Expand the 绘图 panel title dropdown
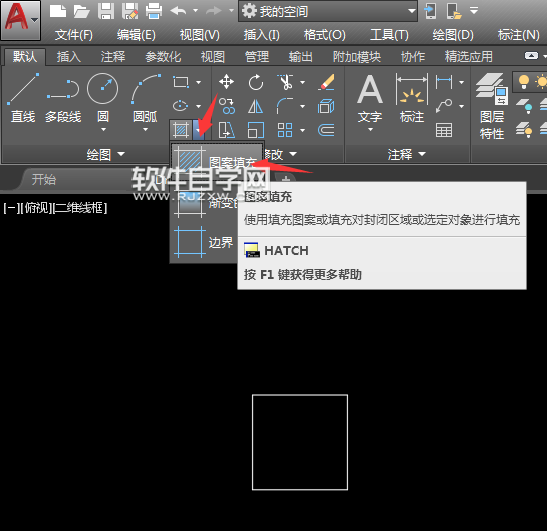Viewport: 547px width, 531px height. click(105, 154)
